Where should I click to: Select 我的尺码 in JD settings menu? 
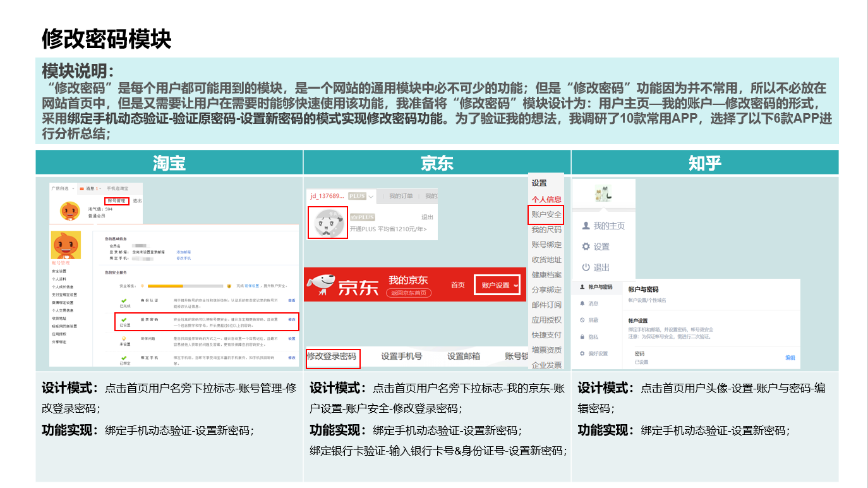click(x=546, y=229)
